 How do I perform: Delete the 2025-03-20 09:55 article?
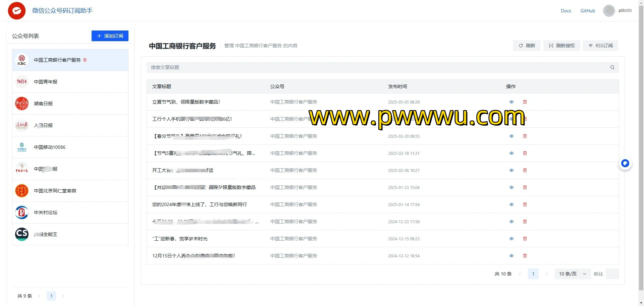coord(525,136)
